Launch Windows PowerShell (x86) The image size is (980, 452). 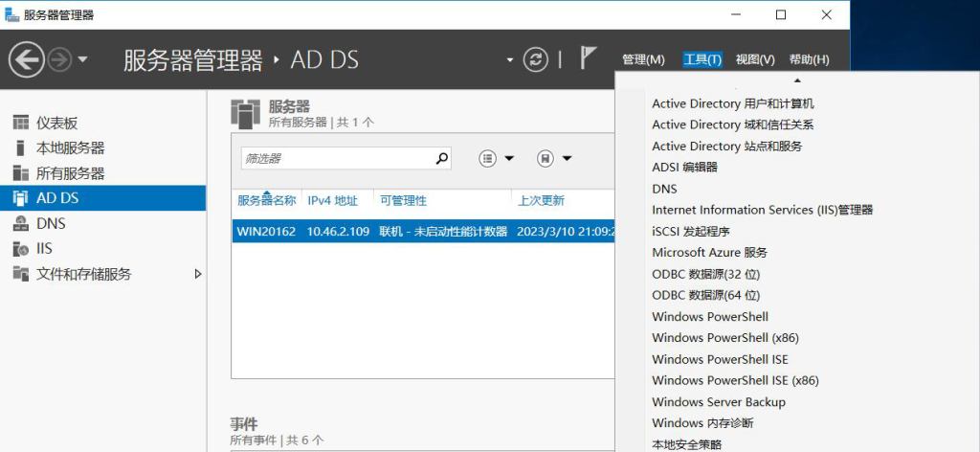tap(725, 338)
